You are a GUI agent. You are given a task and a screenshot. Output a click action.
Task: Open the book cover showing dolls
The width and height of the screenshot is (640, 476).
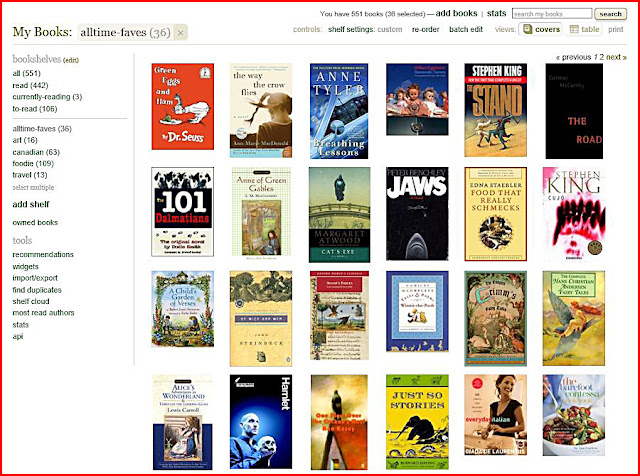tap(417, 99)
